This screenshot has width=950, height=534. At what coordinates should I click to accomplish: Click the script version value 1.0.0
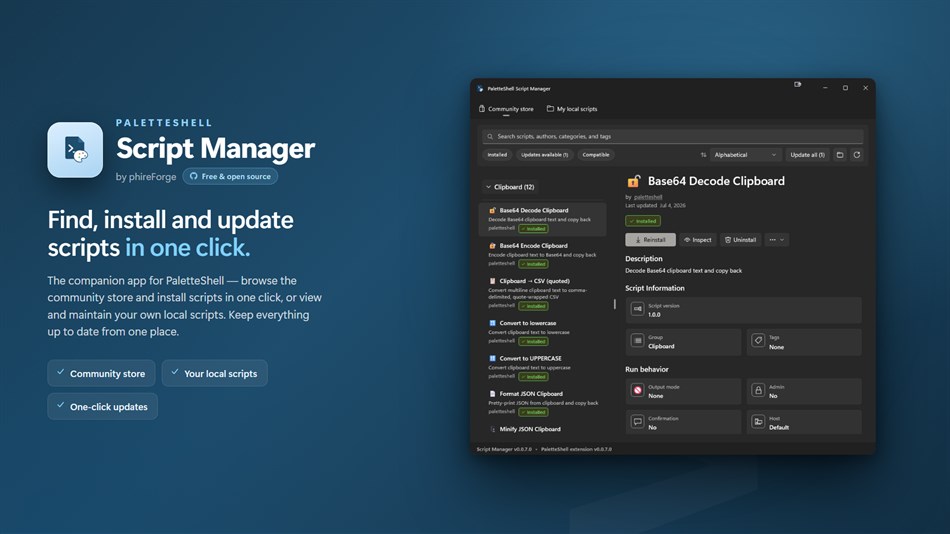pos(654,315)
